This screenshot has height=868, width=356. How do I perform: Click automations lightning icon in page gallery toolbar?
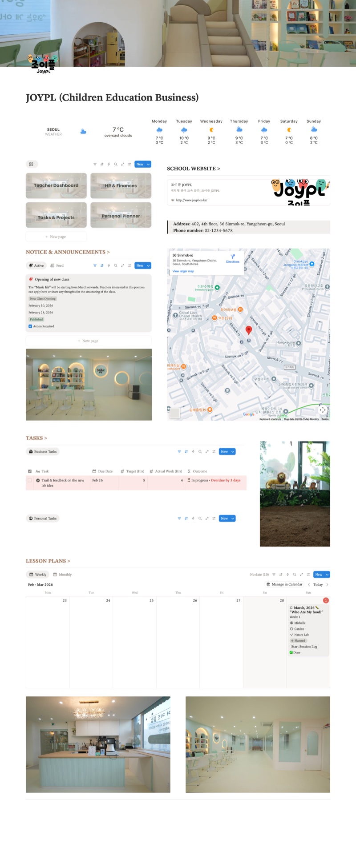coord(109,164)
